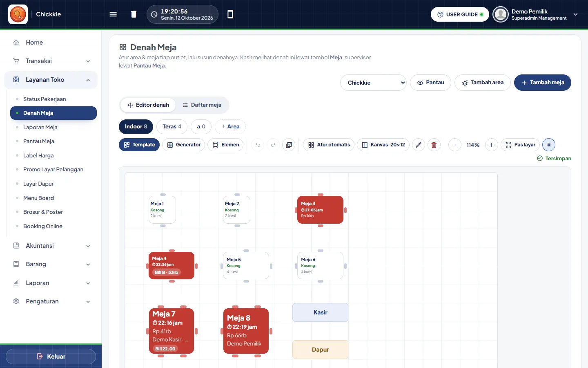
Task: Toggle the grid dots button beside Pas layar
Action: pos(549,145)
